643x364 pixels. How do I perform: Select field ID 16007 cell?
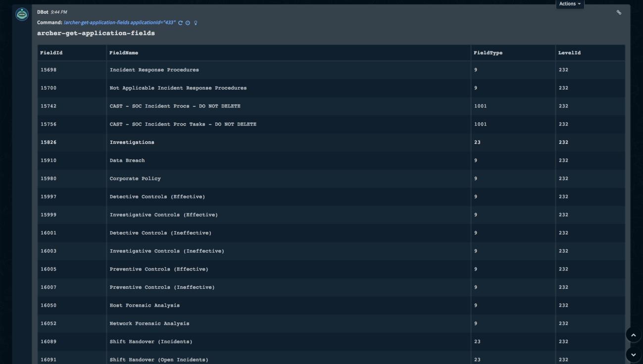[x=72, y=287]
